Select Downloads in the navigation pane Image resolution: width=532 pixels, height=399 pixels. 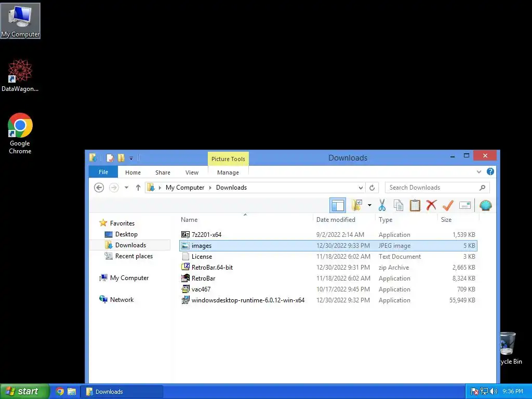point(130,245)
